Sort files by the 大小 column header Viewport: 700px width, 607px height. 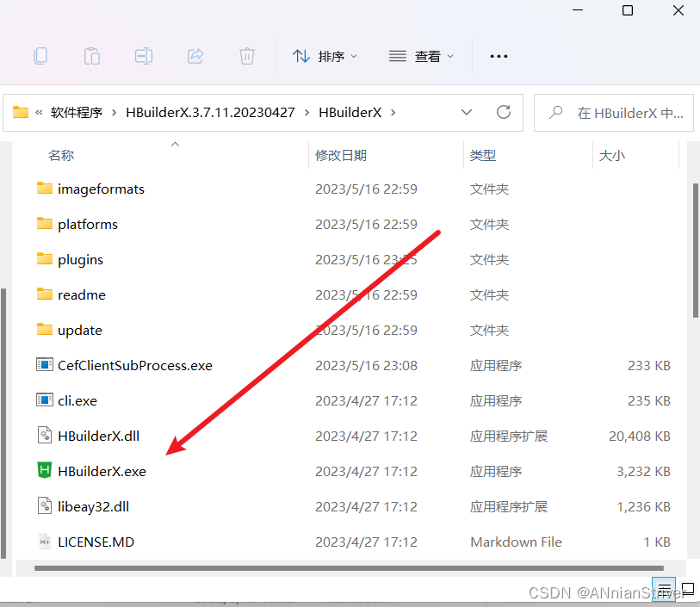(611, 156)
